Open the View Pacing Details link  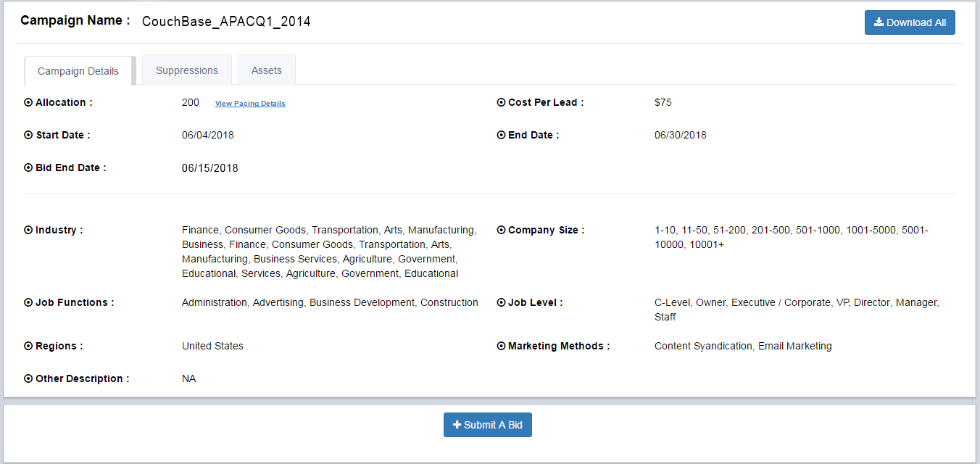click(x=250, y=104)
